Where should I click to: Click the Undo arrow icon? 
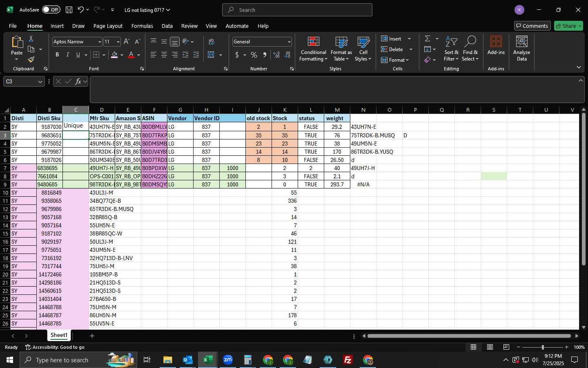click(81, 10)
